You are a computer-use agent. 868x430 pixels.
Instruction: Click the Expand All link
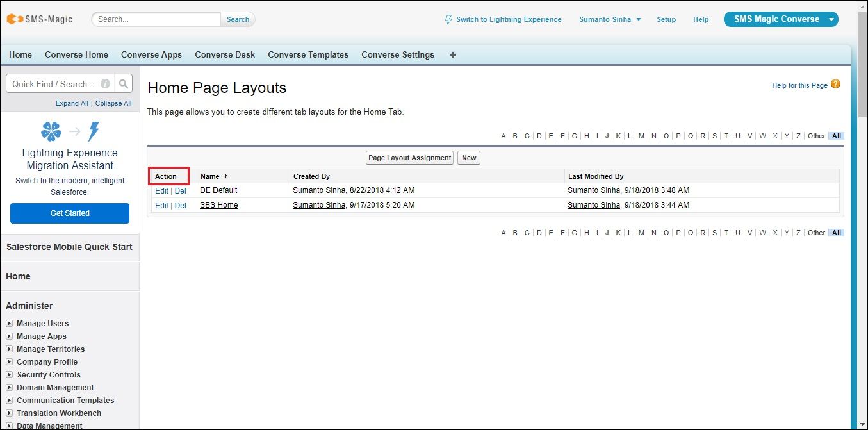point(72,103)
